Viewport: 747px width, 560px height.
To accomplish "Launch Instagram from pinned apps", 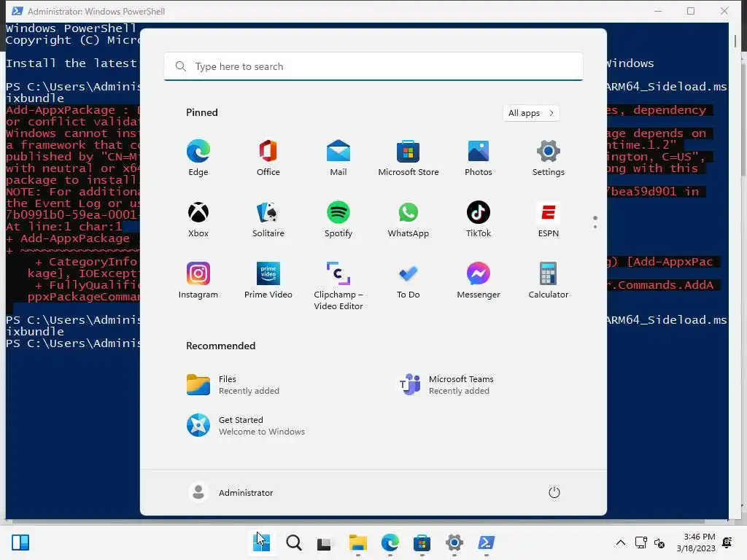I will pyautogui.click(x=198, y=281).
